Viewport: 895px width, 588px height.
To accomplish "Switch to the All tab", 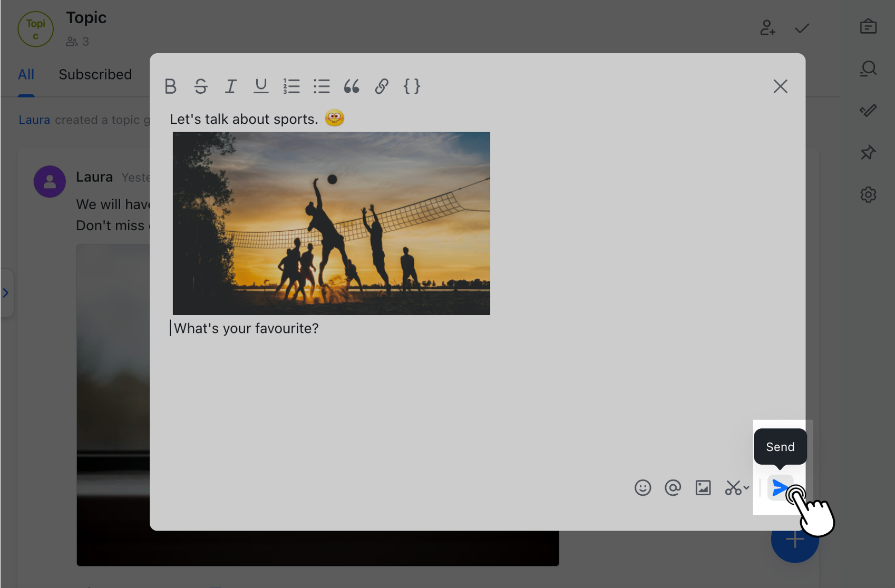I will tap(26, 75).
